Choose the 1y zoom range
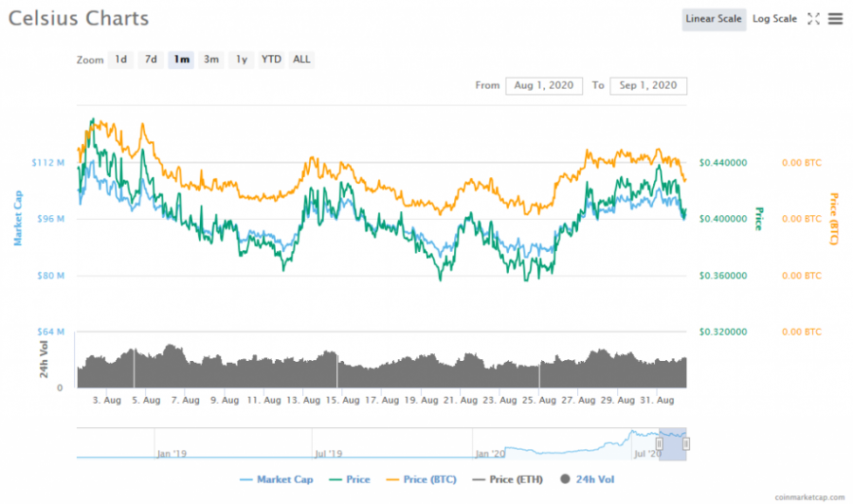Screen dimensions: 853x504 coord(242,60)
